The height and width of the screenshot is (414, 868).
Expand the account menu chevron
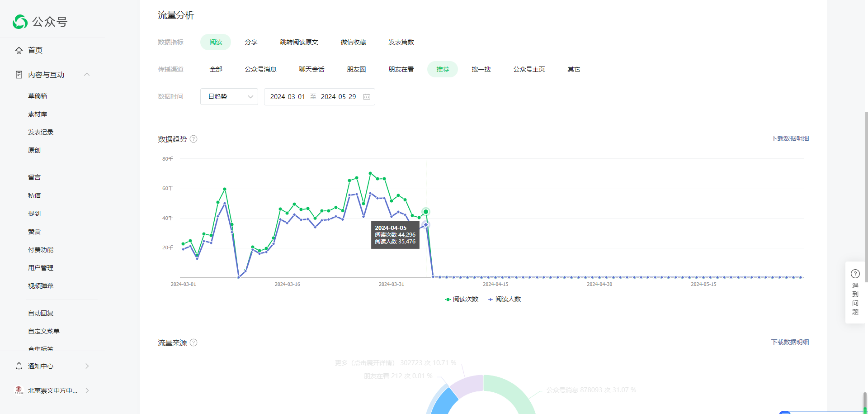click(x=87, y=390)
